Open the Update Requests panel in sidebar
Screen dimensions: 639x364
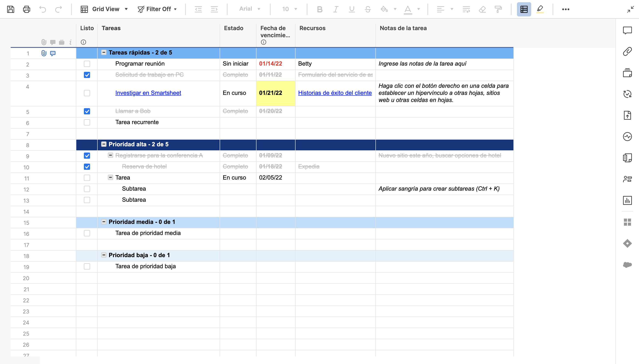[x=627, y=94]
